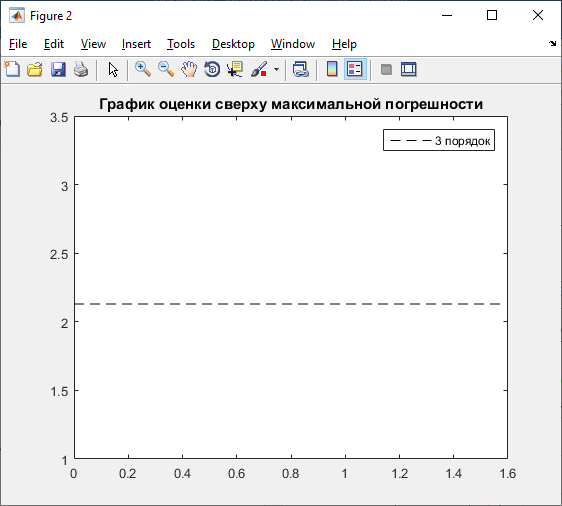Open the View menu
This screenshot has height=506, width=562.
click(x=93, y=44)
